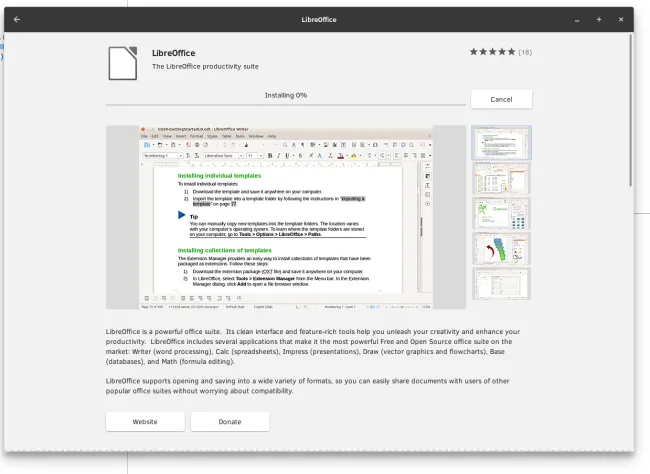Open the LibreOffice Website button
The width and height of the screenshot is (650, 474).
click(145, 422)
